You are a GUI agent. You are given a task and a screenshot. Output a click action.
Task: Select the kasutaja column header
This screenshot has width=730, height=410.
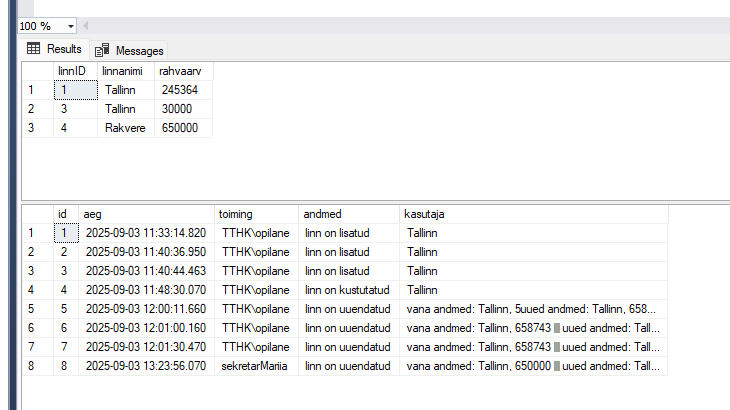532,214
